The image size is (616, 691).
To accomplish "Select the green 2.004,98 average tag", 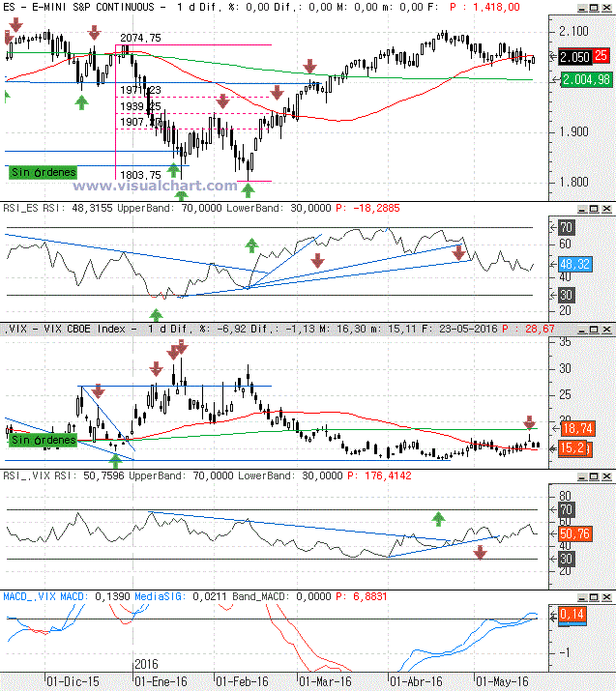I will (586, 80).
